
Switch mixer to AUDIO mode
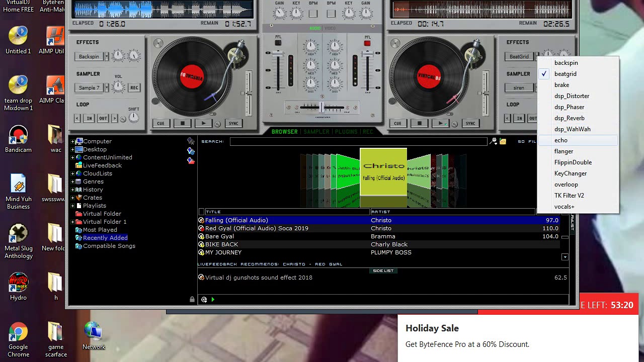[315, 28]
